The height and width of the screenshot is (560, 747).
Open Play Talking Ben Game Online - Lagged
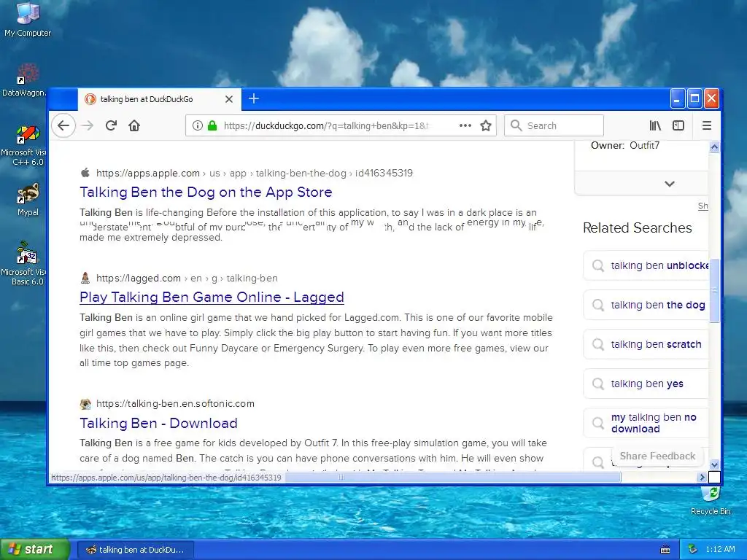212,297
